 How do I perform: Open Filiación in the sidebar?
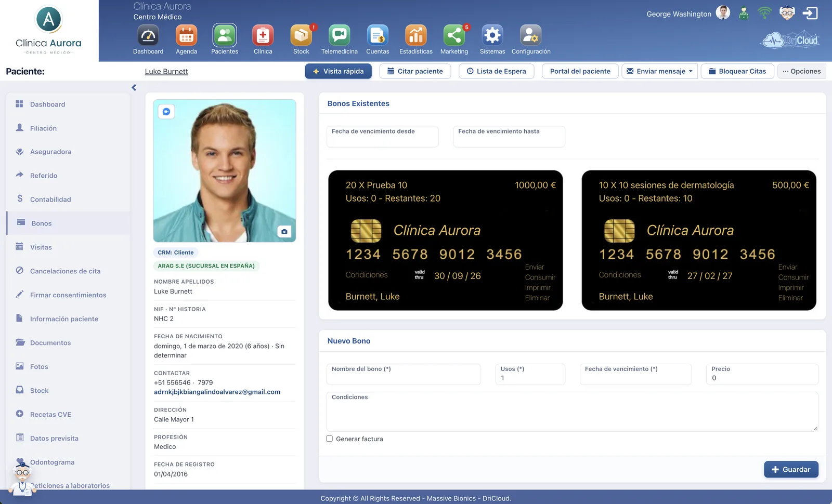[x=68, y=128]
